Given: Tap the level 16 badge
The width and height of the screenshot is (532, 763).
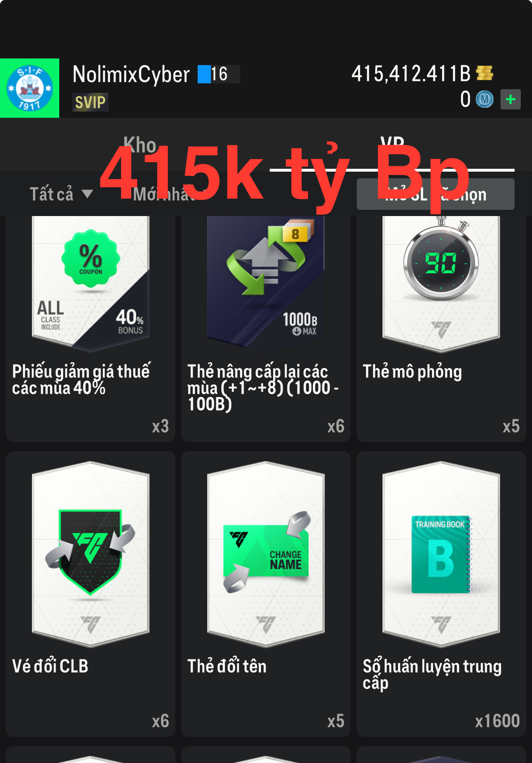Looking at the screenshot, I should tap(219, 74).
